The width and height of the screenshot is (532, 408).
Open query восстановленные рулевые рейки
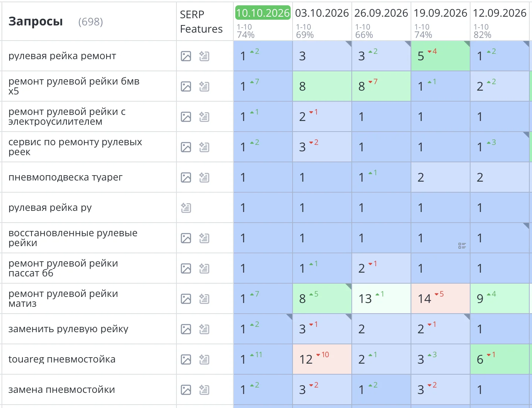[x=73, y=238]
